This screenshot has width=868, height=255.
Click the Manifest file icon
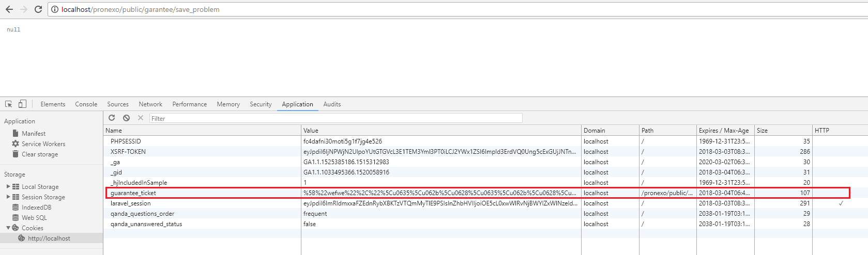[16, 133]
